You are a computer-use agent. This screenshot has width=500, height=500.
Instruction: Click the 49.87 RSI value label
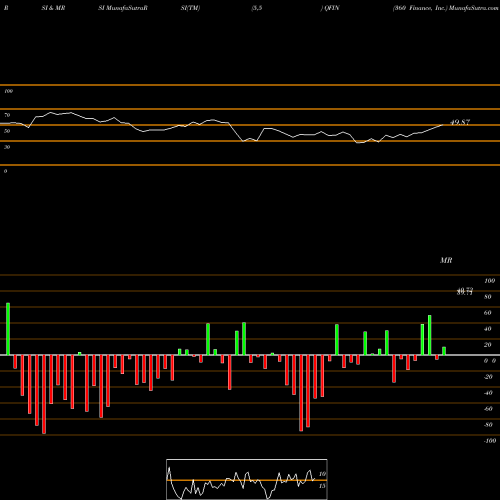(x=460, y=122)
